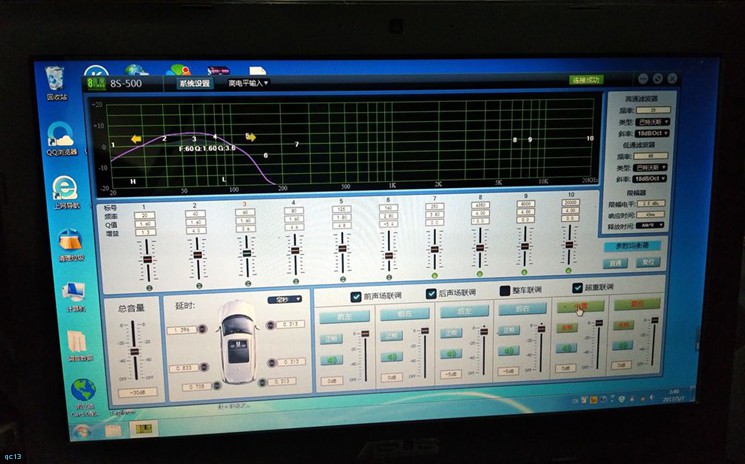The image size is (745, 464).
Task: Toggle 正相 phase button for 后右 channel
Action: 508,330
